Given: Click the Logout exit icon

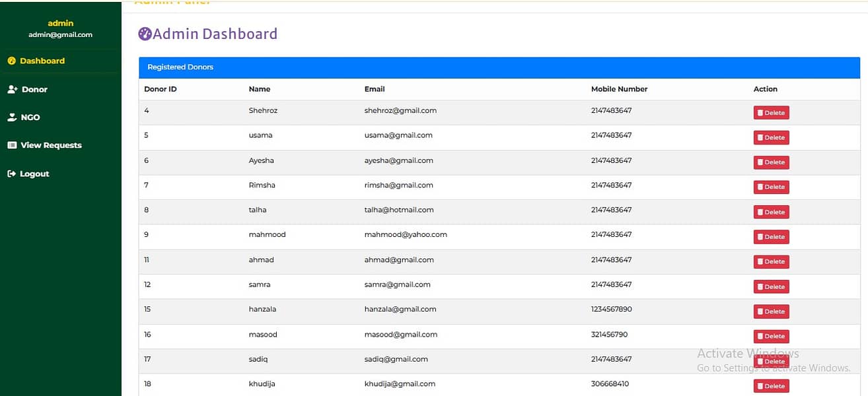Looking at the screenshot, I should (12, 174).
